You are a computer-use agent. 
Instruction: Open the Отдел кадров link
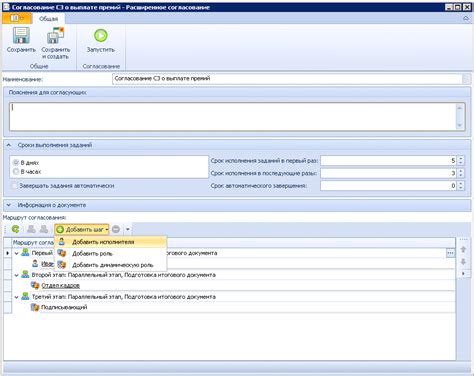click(x=60, y=286)
